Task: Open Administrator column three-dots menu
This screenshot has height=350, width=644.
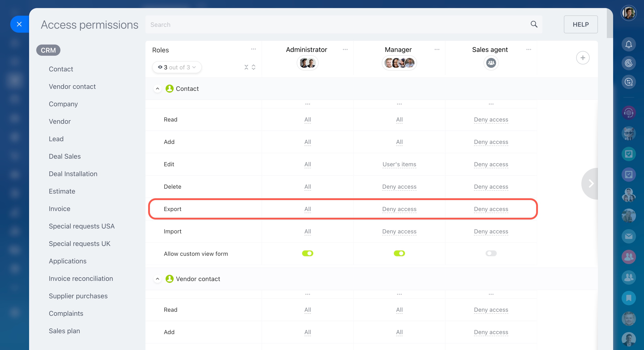Action: (x=345, y=49)
